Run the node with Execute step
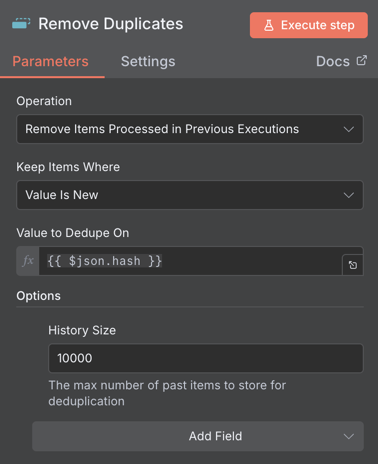The height and width of the screenshot is (464, 378). click(309, 25)
